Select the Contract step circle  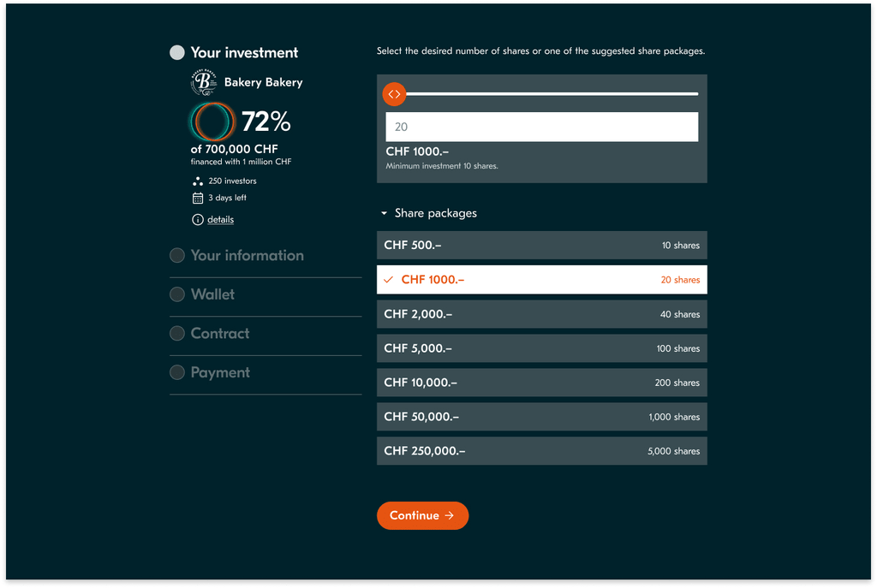177,334
